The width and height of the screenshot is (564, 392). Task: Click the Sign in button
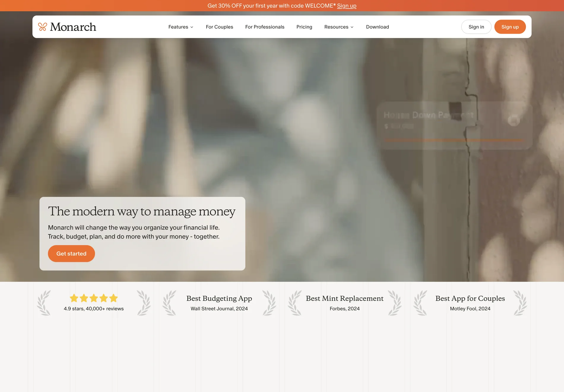pos(476,27)
